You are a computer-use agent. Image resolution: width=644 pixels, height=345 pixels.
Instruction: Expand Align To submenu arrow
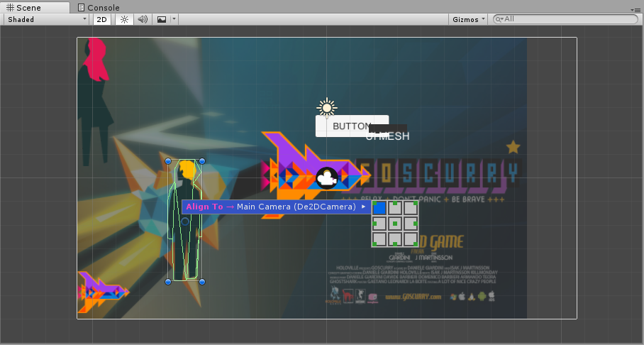(x=363, y=207)
